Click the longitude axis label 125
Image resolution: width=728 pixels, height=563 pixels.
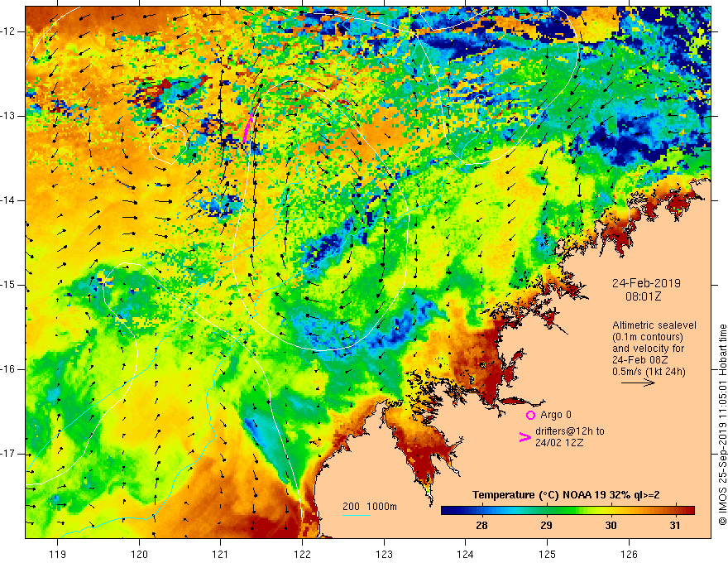pyautogui.click(x=548, y=554)
